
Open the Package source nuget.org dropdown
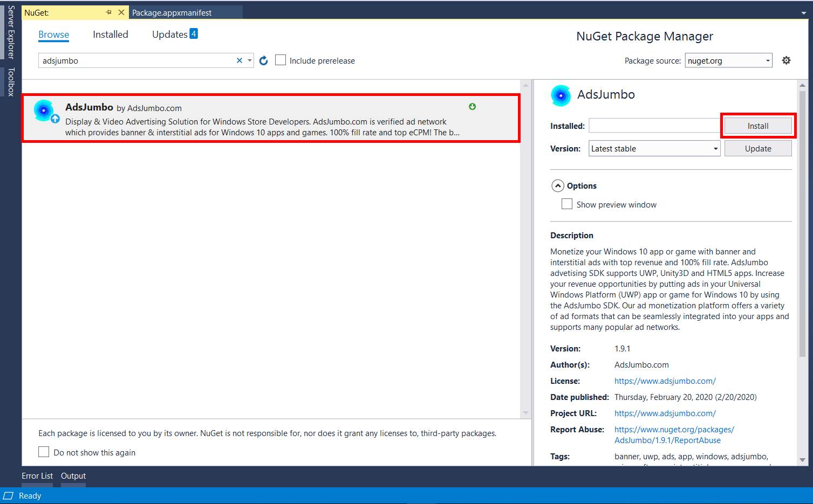tap(728, 60)
